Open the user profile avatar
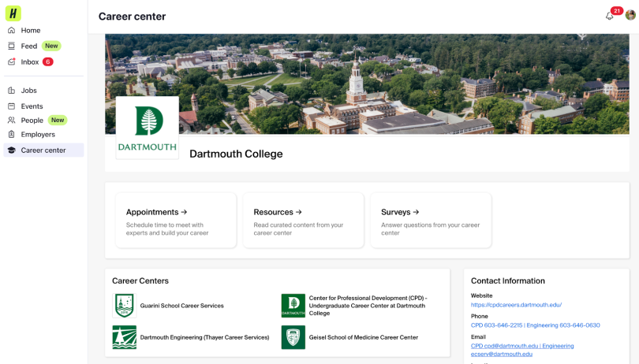 630,16
